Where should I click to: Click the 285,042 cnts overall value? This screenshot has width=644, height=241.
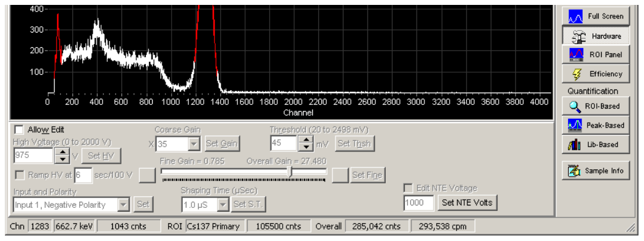377,226
